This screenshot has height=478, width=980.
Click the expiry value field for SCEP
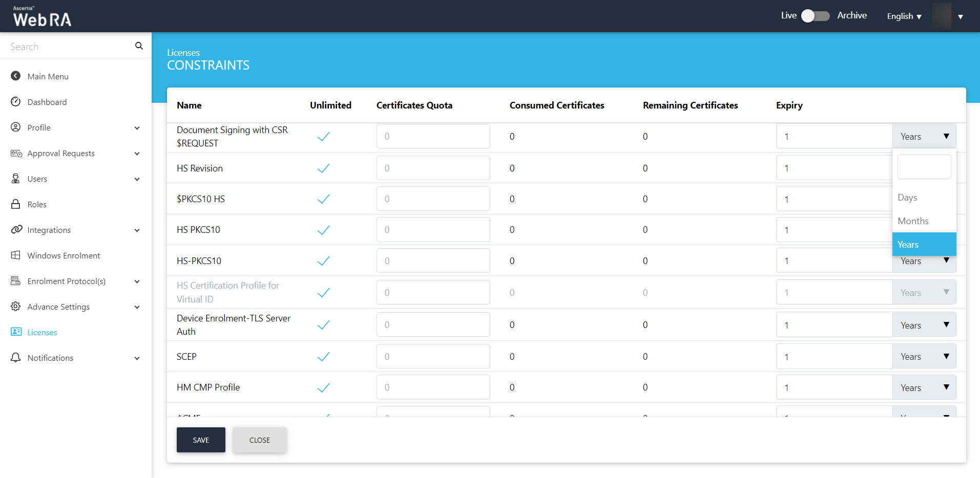[833, 357]
